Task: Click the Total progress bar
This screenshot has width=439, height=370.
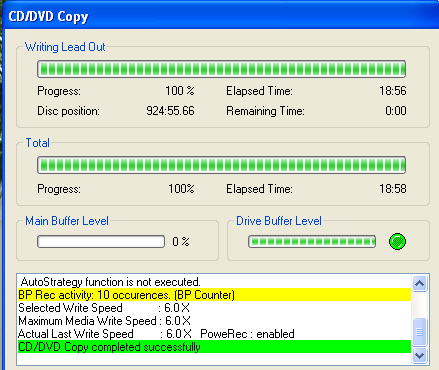Action: tap(221, 165)
